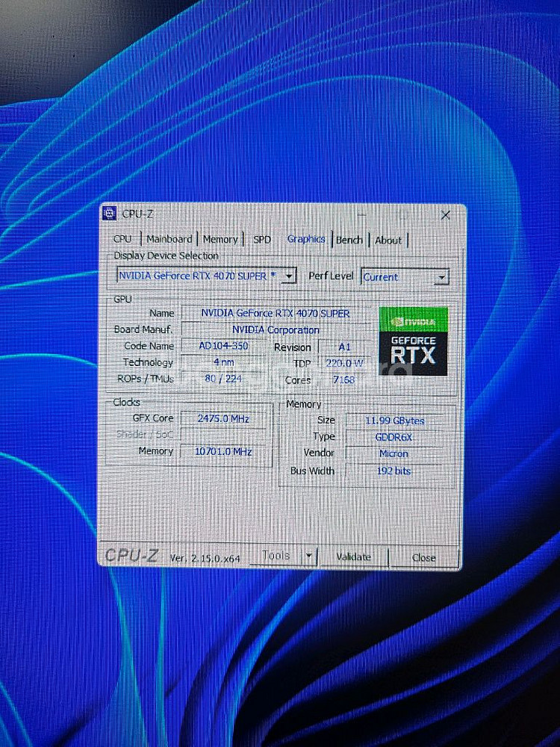Screen dimensions: 560x747
Task: Open the Tools dropdown arrow
Action: coord(310,556)
